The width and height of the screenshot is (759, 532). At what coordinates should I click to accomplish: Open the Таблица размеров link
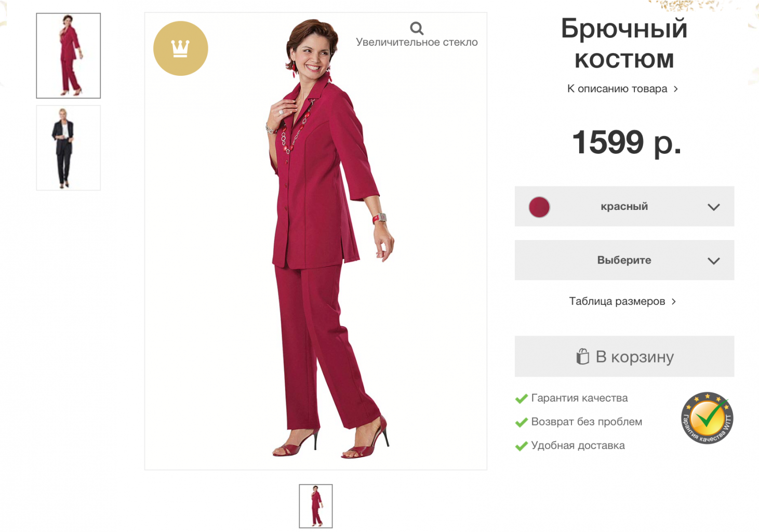pos(622,301)
